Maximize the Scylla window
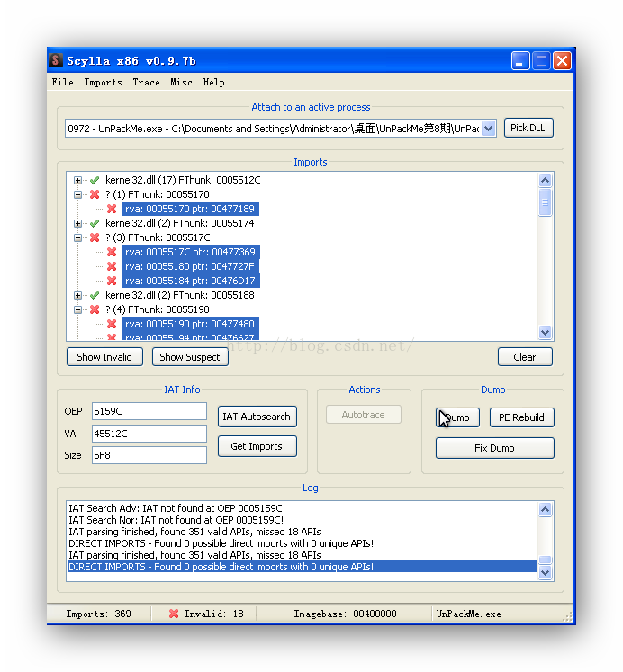The image size is (623, 672). point(541,61)
